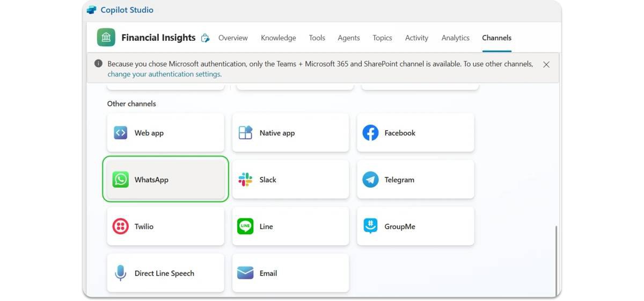Click the Web app code icon
Screen dimensions: 644x301
[121, 133]
